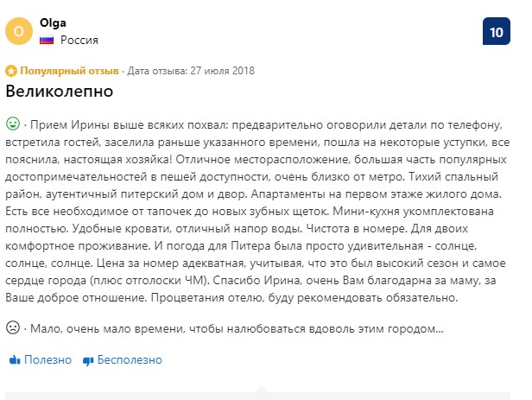
Task: Click the thumbs-up icon
Action: tap(15, 360)
